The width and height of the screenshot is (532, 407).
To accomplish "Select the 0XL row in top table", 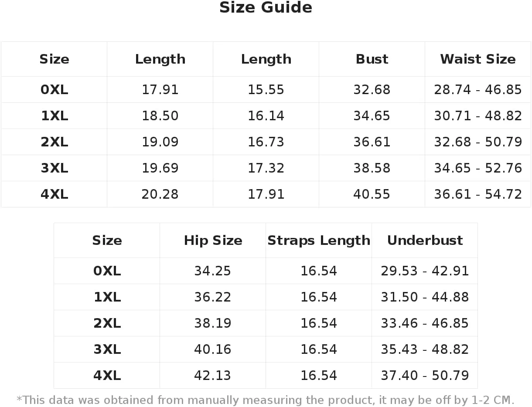I will [266, 90].
